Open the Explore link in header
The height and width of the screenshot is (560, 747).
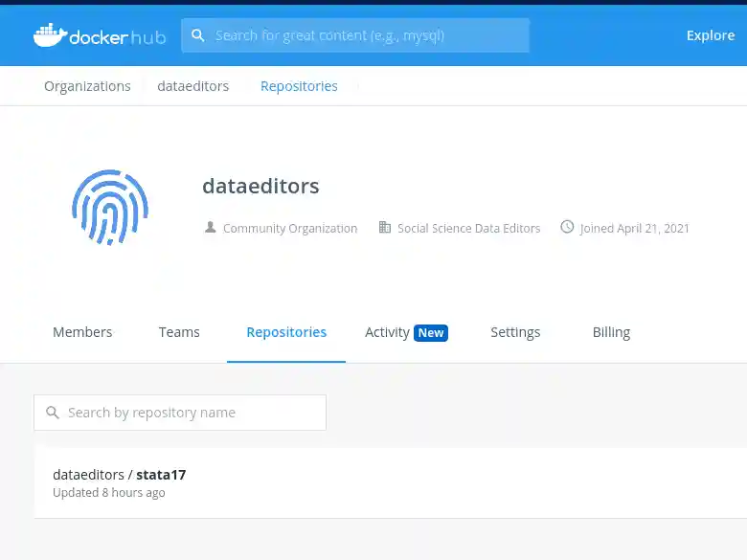click(711, 35)
